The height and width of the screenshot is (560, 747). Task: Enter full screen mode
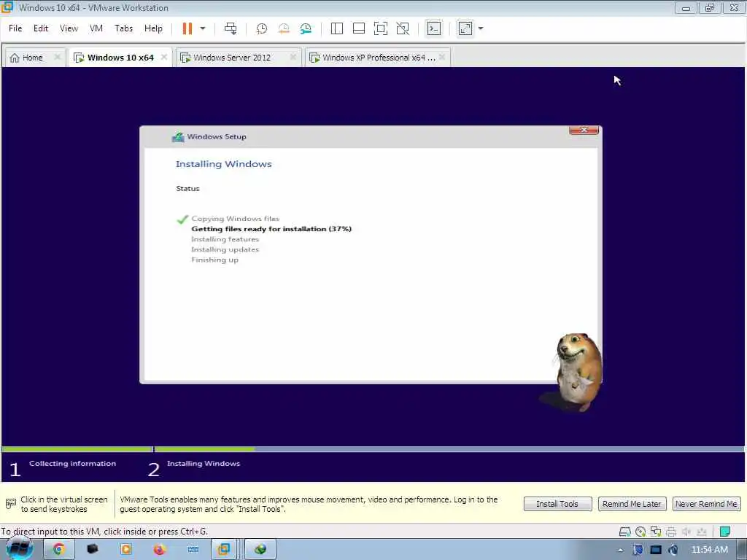tap(381, 28)
